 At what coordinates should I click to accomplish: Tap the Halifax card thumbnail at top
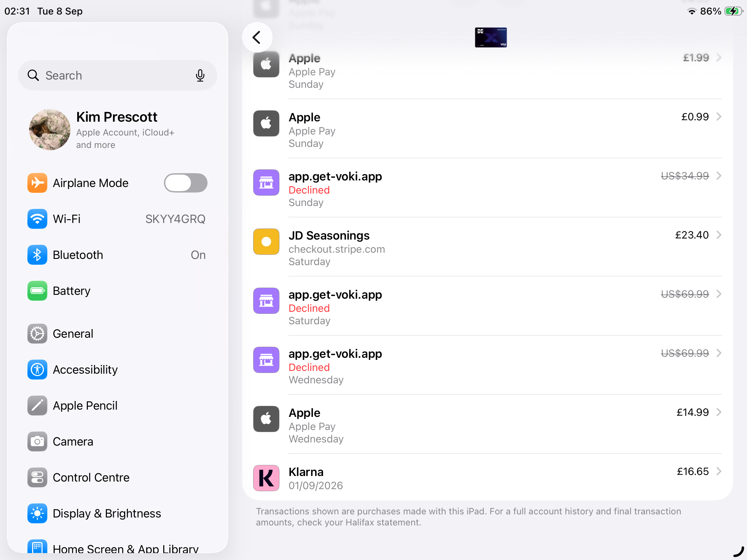point(491,37)
